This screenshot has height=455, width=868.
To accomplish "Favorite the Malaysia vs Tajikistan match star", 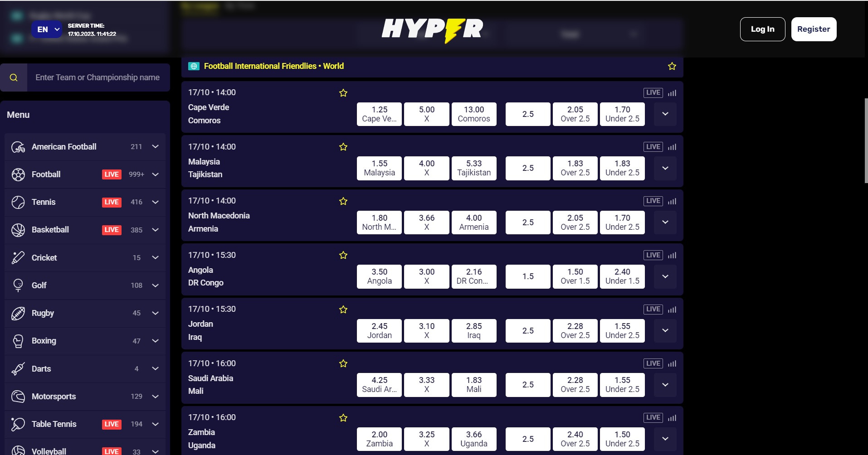I will pos(343,147).
